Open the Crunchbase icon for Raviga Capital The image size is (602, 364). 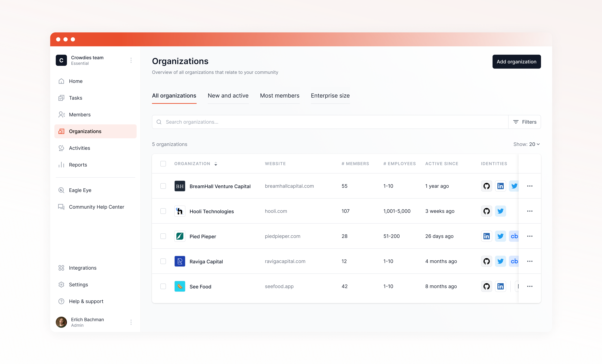(514, 261)
